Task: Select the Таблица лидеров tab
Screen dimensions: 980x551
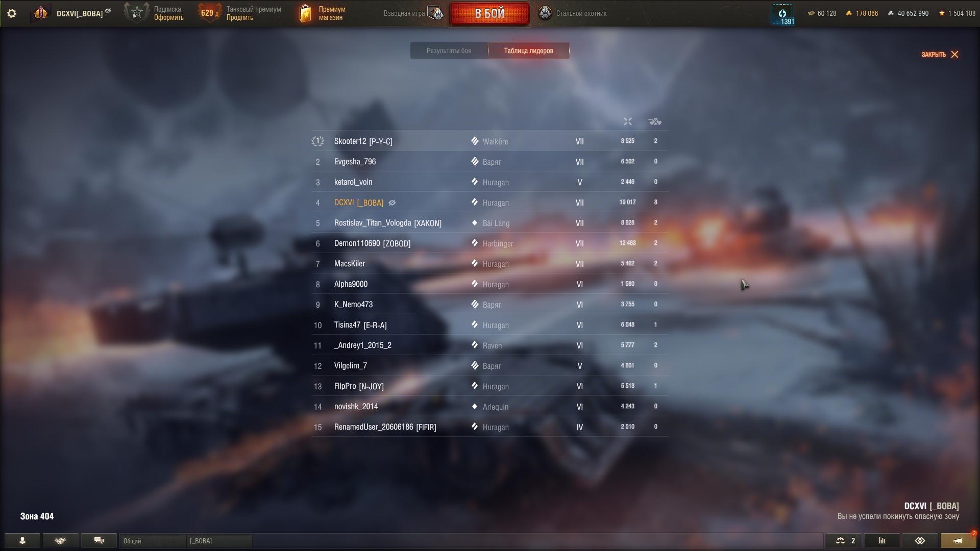Action: (528, 51)
